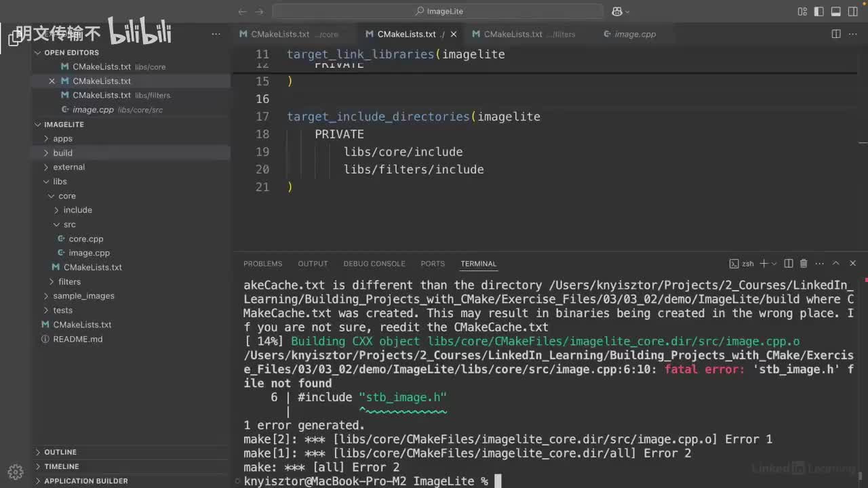868x488 pixels.
Task: Create a new terminal with the plus icon
Action: pyautogui.click(x=764, y=264)
